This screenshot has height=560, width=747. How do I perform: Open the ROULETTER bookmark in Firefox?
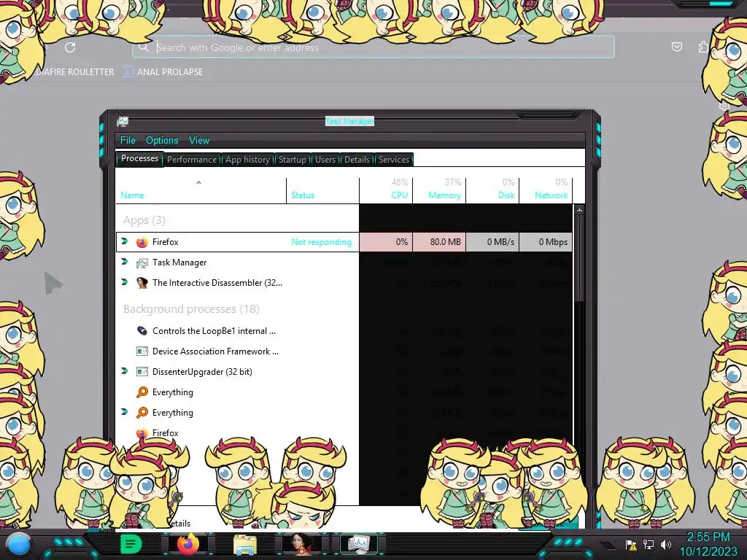tap(71, 72)
